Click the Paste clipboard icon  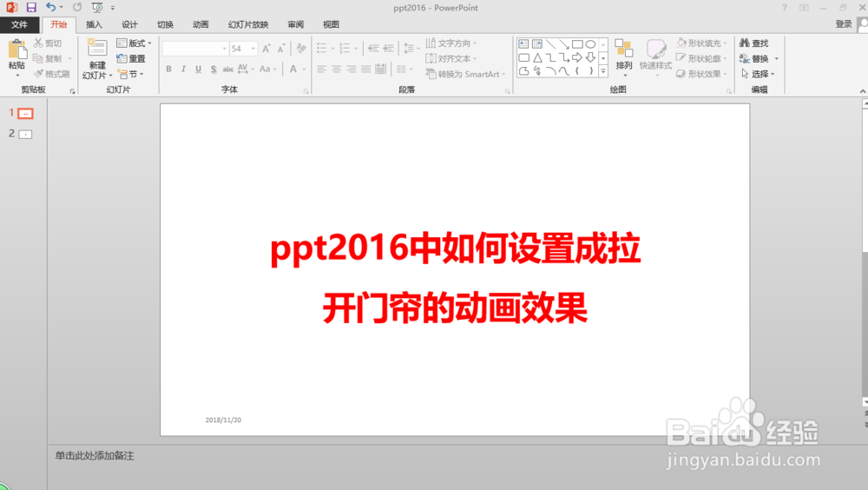point(17,50)
